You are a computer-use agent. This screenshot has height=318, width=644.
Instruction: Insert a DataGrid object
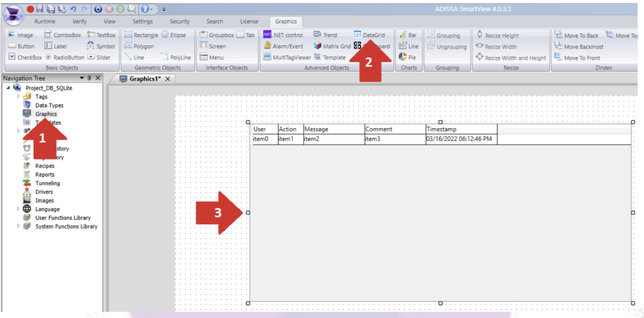coord(369,35)
